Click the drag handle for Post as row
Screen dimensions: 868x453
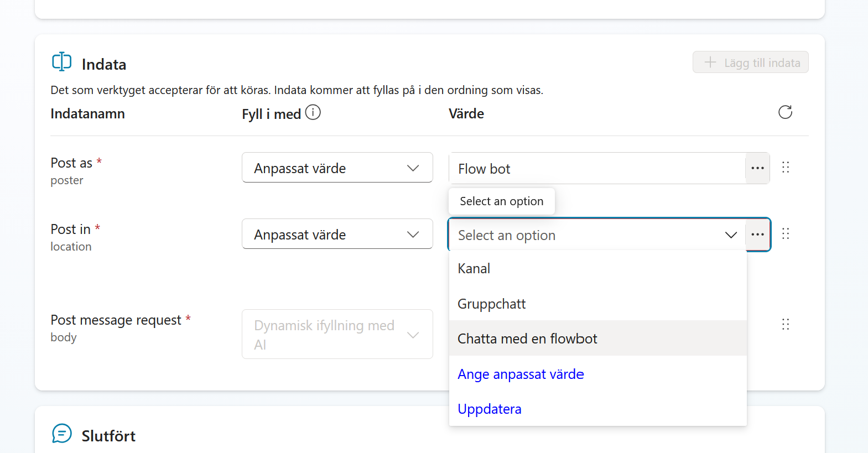point(785,167)
